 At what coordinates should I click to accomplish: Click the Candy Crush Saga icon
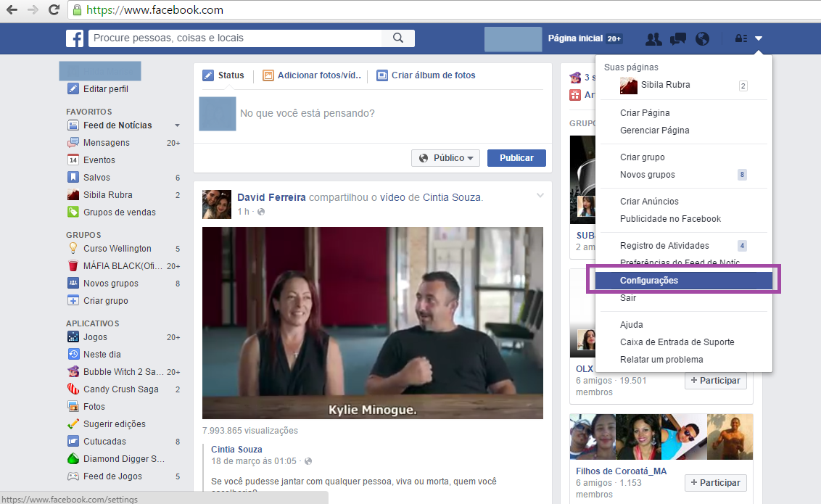pyautogui.click(x=73, y=389)
